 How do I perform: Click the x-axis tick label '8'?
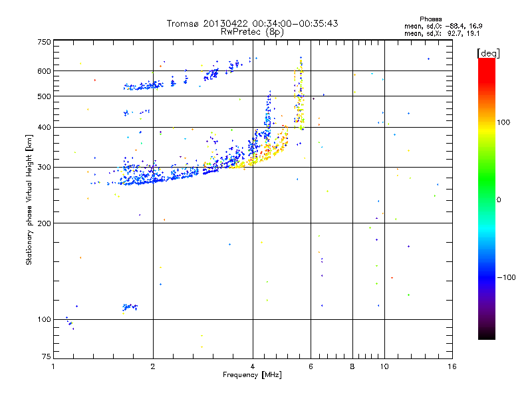tap(352, 366)
